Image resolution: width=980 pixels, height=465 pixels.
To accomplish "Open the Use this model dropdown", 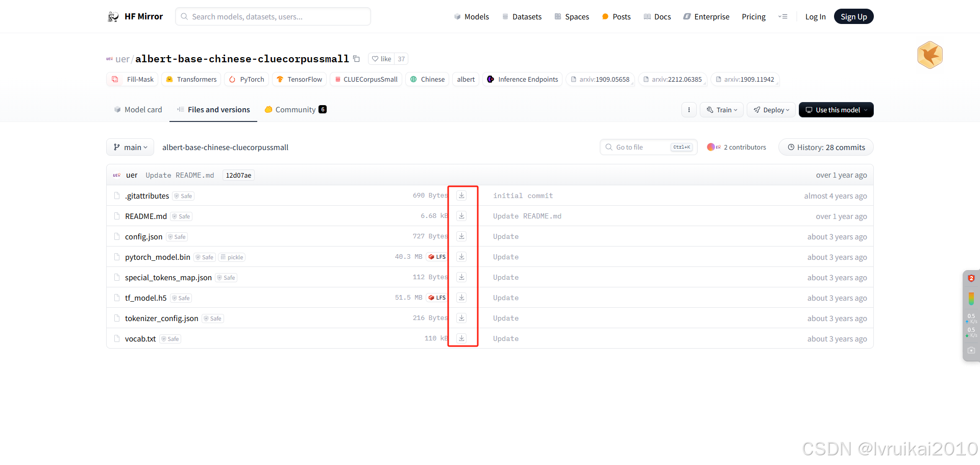I will click(836, 110).
